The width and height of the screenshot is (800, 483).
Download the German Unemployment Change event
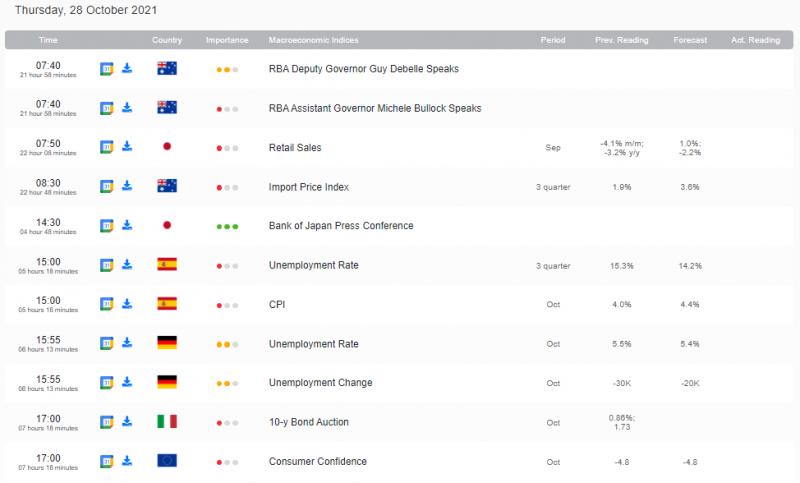click(127, 383)
